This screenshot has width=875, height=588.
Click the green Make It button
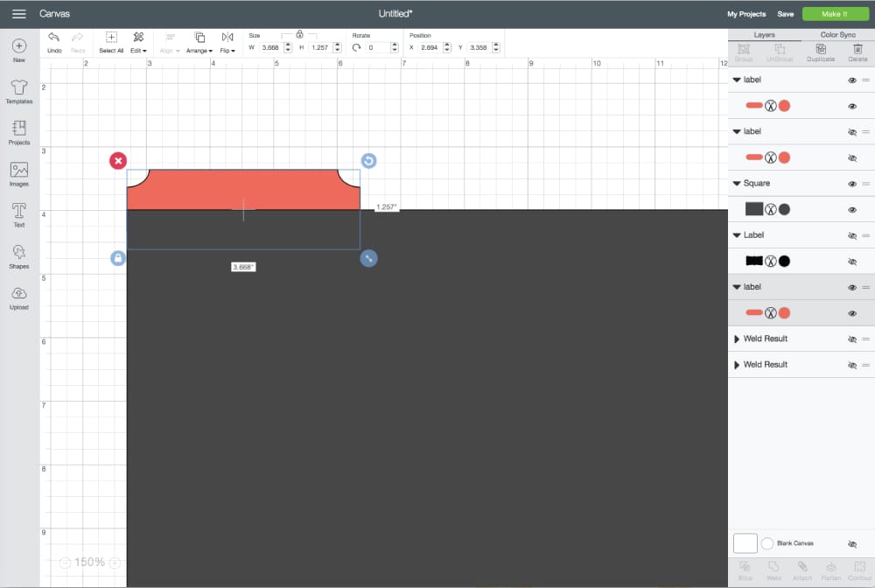tap(833, 14)
